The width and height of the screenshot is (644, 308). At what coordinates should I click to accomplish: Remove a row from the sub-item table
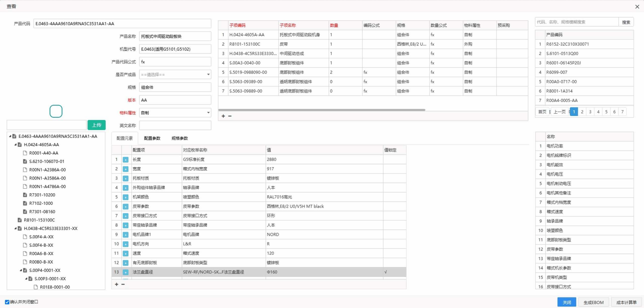[230, 116]
